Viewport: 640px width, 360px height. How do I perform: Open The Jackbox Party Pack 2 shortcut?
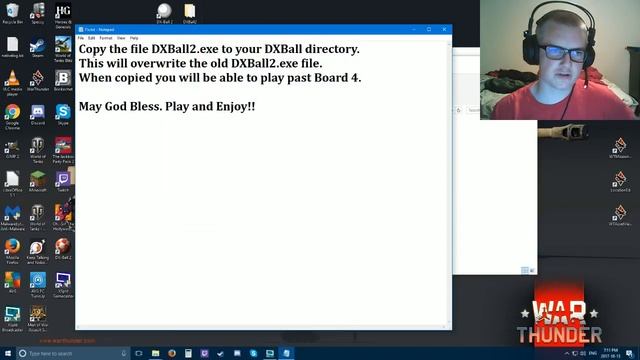tap(63, 150)
